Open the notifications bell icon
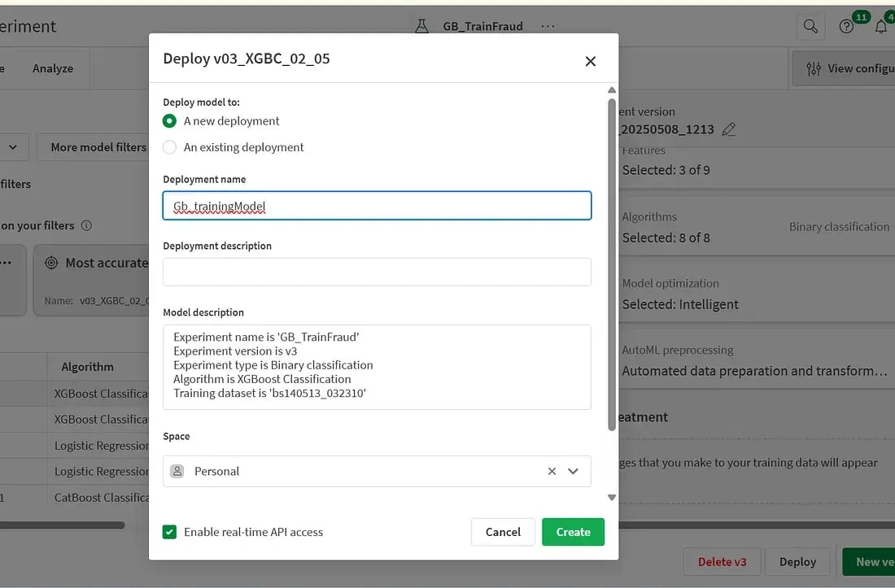 coord(881,27)
